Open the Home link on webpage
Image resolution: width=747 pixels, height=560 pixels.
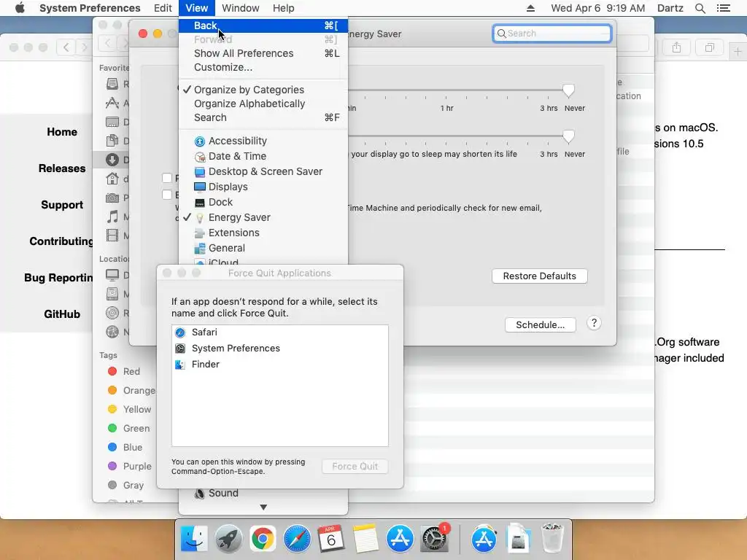point(62,132)
